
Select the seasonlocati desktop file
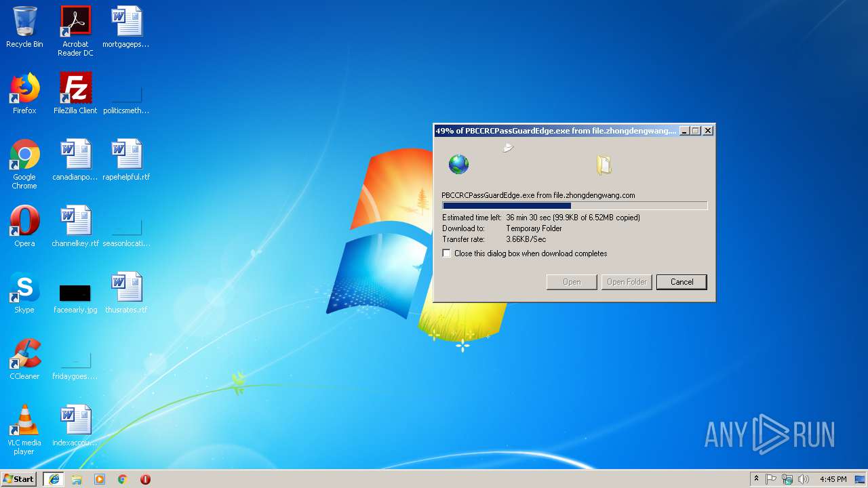pyautogui.click(x=126, y=233)
